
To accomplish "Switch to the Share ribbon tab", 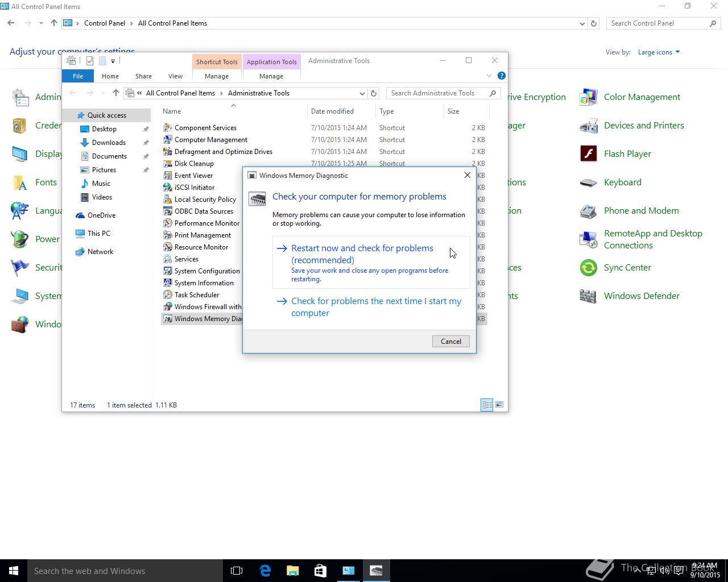I will 143,76.
